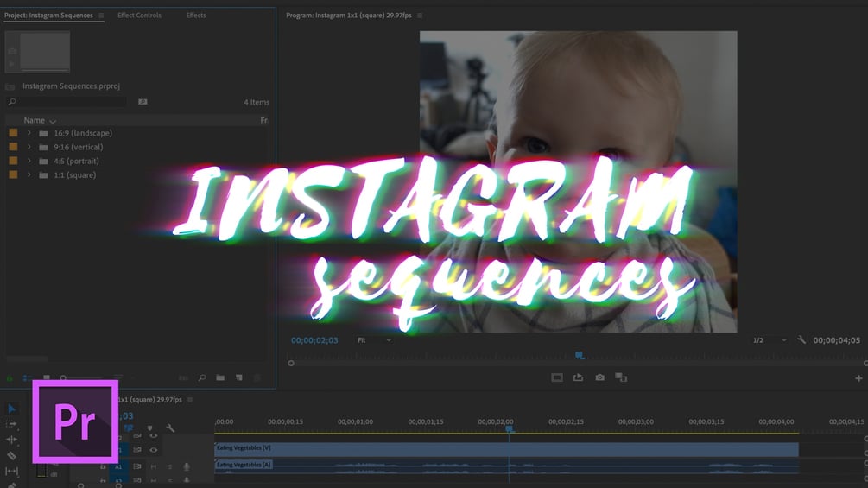Toggle A1 track targeting button
Screen dimensions: 868x488
click(118, 467)
